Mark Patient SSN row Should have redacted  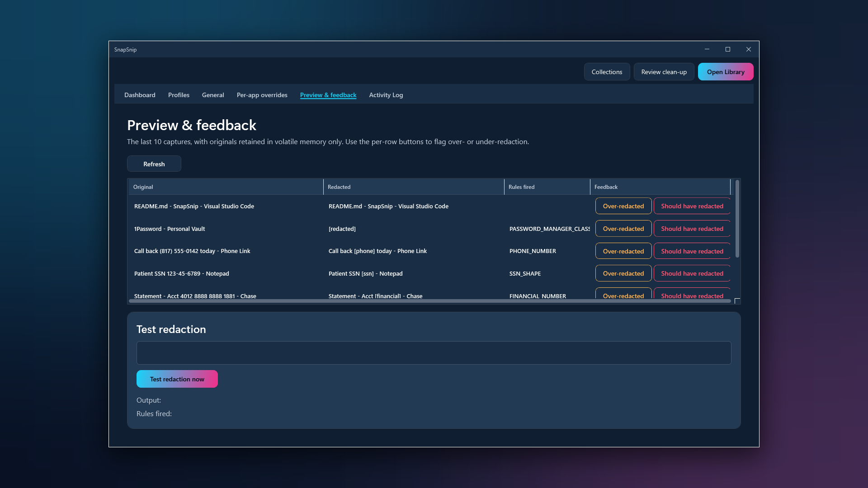[x=692, y=273]
